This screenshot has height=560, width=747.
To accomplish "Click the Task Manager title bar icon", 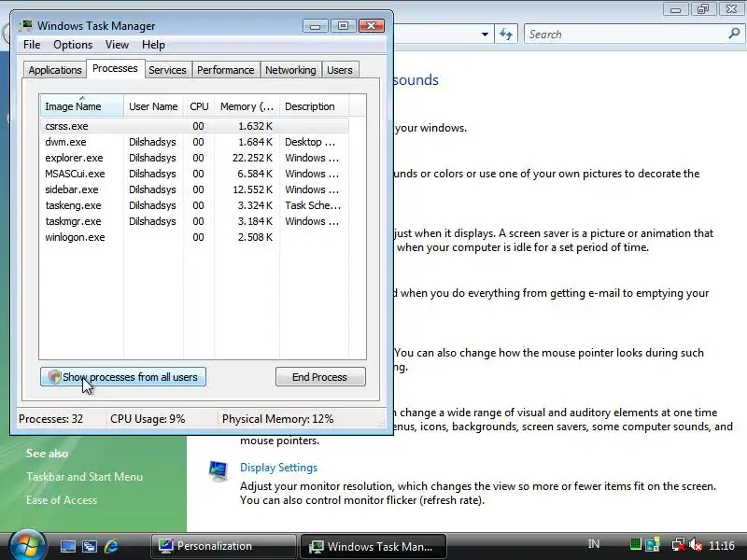I will (x=26, y=25).
